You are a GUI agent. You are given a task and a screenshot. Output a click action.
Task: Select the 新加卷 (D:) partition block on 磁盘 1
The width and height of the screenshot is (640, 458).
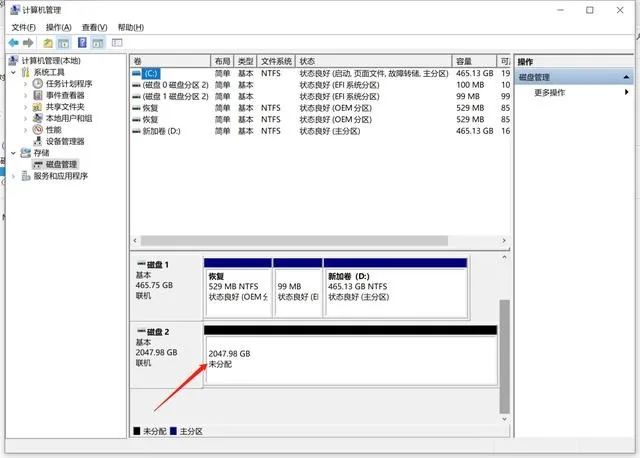click(396, 288)
